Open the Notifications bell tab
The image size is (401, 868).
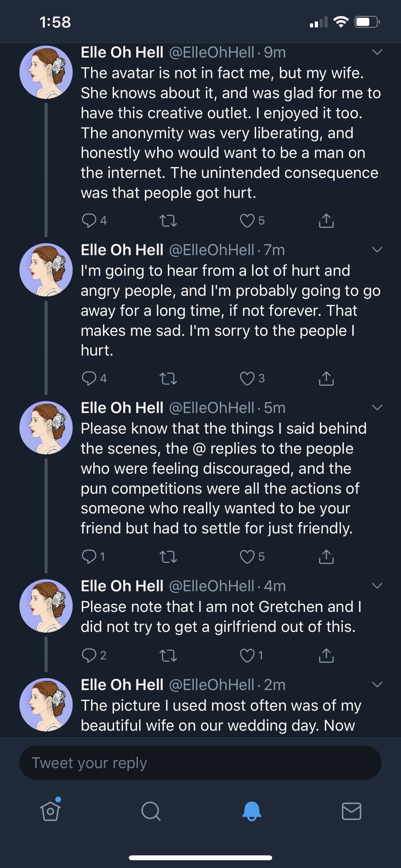(251, 811)
